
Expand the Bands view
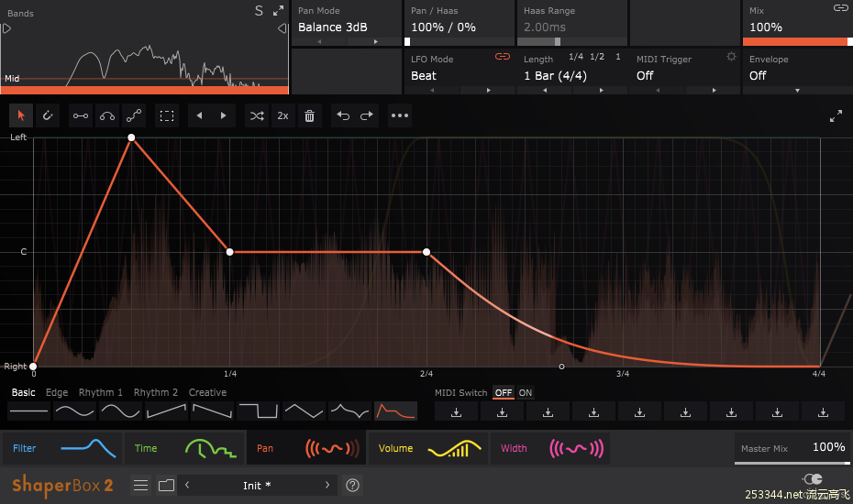279,10
